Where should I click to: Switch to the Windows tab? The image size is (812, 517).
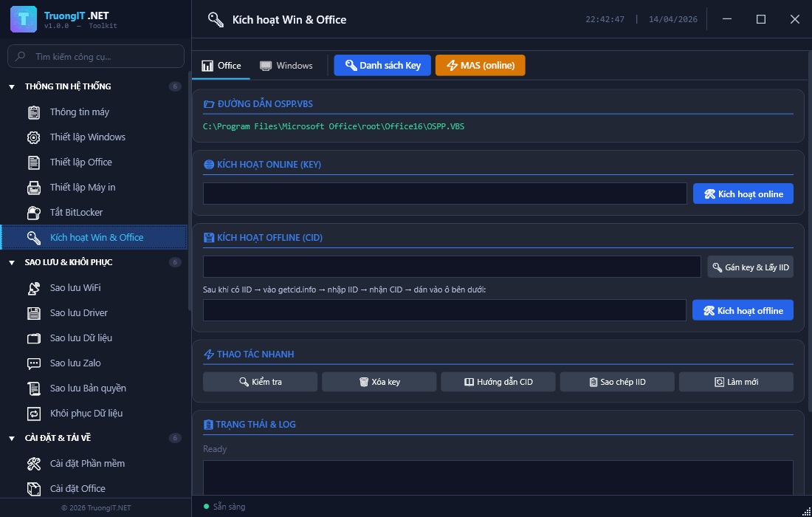(x=286, y=66)
